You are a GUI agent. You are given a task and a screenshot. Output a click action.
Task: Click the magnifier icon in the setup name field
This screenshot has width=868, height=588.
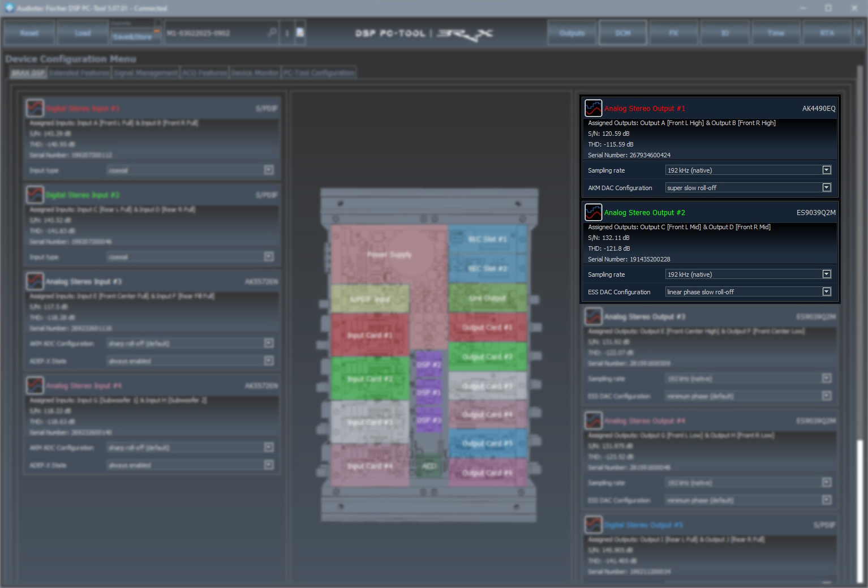tap(272, 33)
